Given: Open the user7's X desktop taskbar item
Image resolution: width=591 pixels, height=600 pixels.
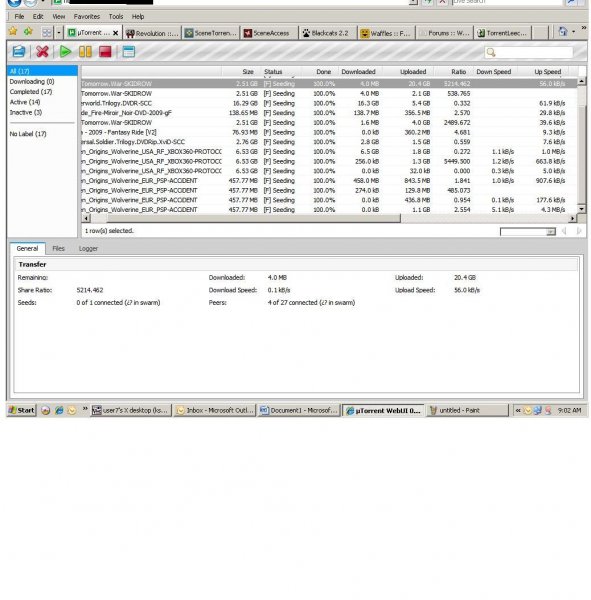Looking at the screenshot, I should [131, 410].
